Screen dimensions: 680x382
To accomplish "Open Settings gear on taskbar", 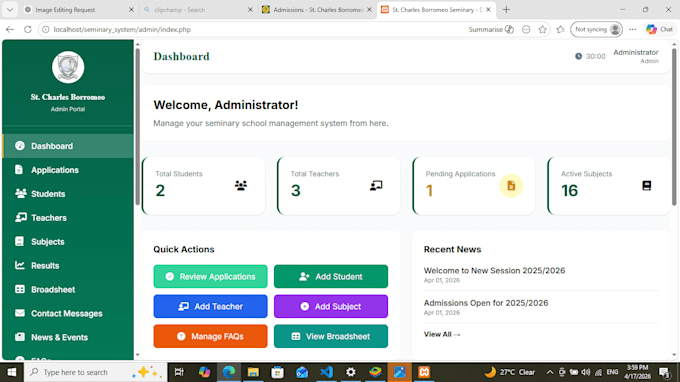I will coord(350,372).
